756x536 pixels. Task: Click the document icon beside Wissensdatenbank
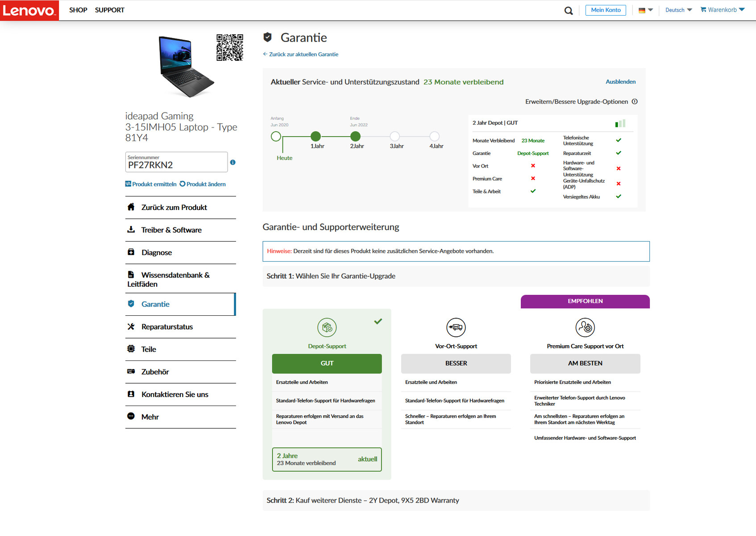pos(131,274)
